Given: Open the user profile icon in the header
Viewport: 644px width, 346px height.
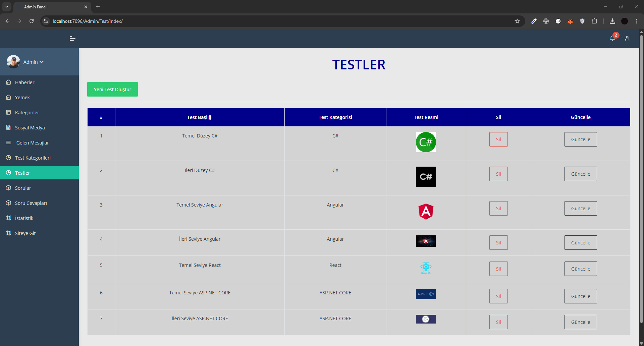Looking at the screenshot, I should tap(627, 39).
